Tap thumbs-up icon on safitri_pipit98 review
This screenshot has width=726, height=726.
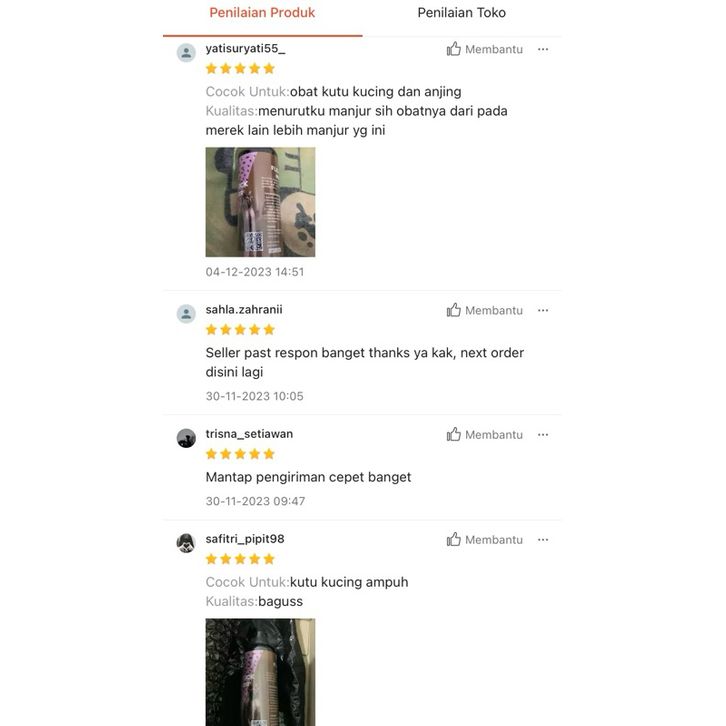454,539
